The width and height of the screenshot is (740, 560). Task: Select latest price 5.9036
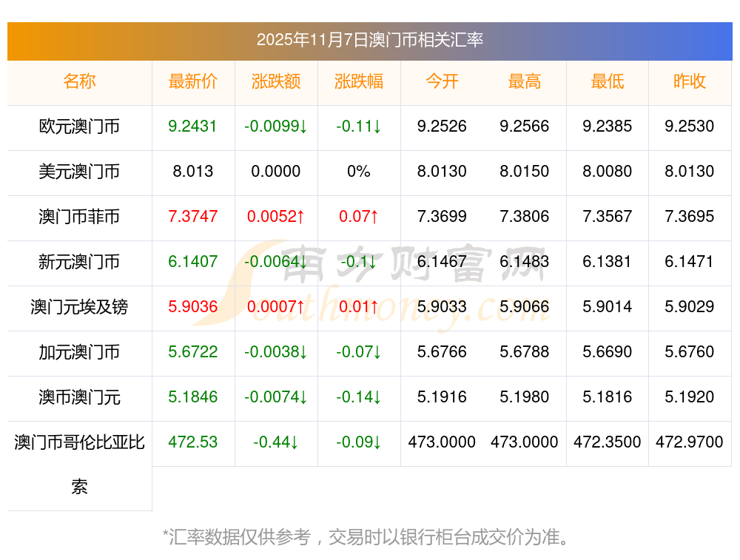click(x=192, y=307)
